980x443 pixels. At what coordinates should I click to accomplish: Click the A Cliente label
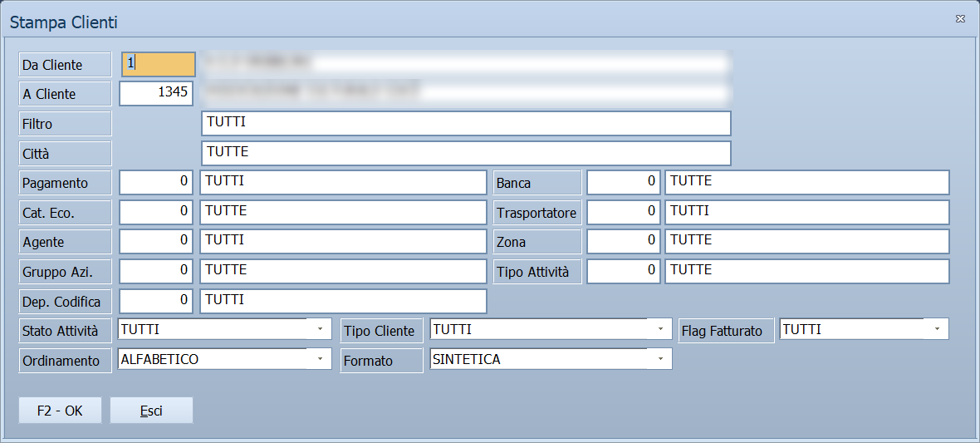click(65, 94)
